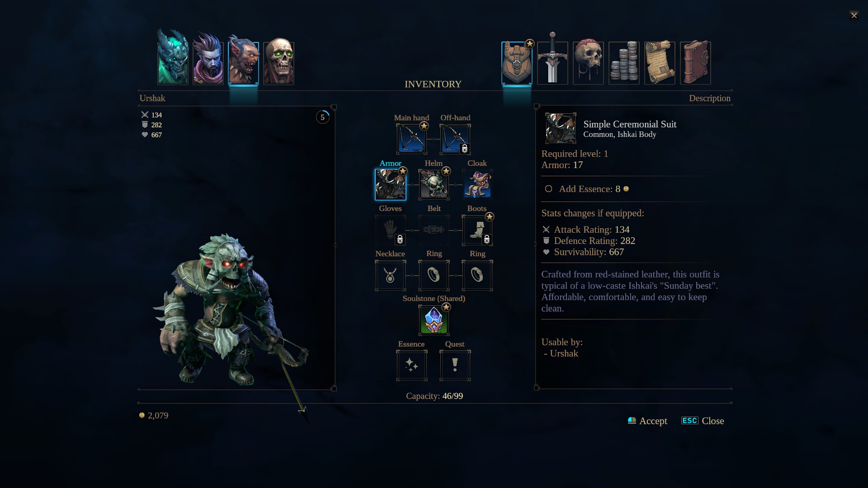
Task: Open the leather book tab
Action: 695,63
